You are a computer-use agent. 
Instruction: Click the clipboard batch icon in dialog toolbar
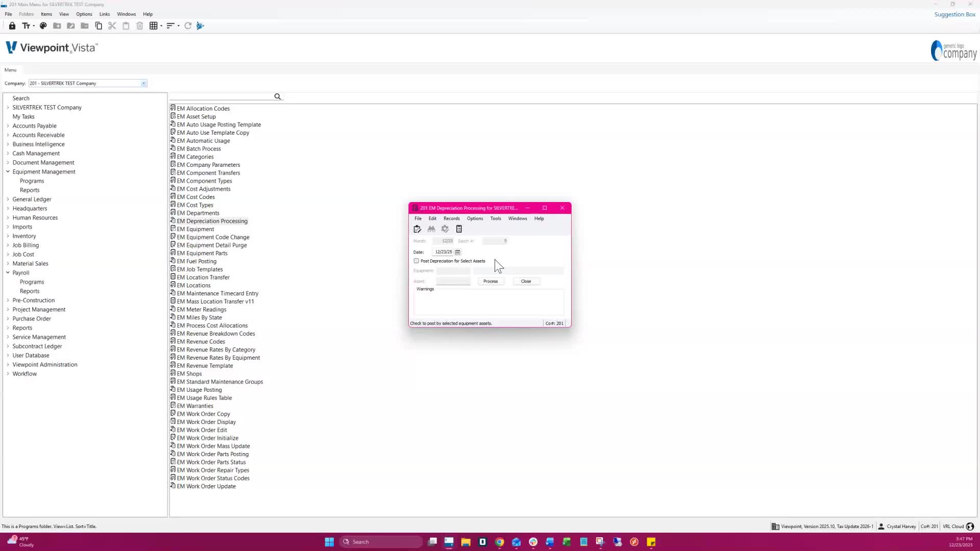click(417, 229)
